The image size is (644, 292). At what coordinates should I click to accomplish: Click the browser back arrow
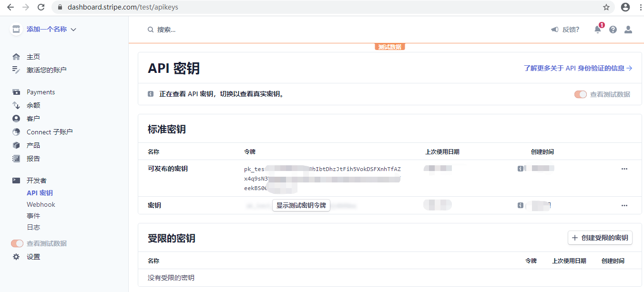pos(10,7)
